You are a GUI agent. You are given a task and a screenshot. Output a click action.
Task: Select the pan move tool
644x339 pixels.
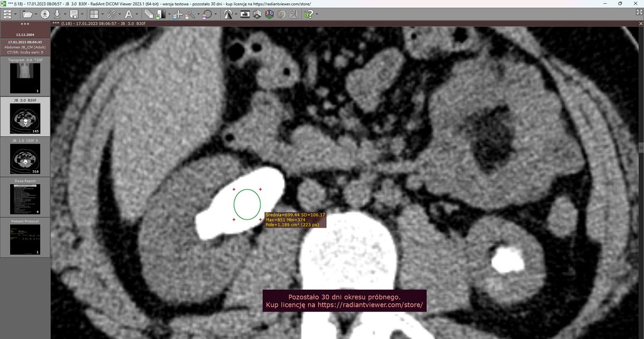click(x=178, y=15)
